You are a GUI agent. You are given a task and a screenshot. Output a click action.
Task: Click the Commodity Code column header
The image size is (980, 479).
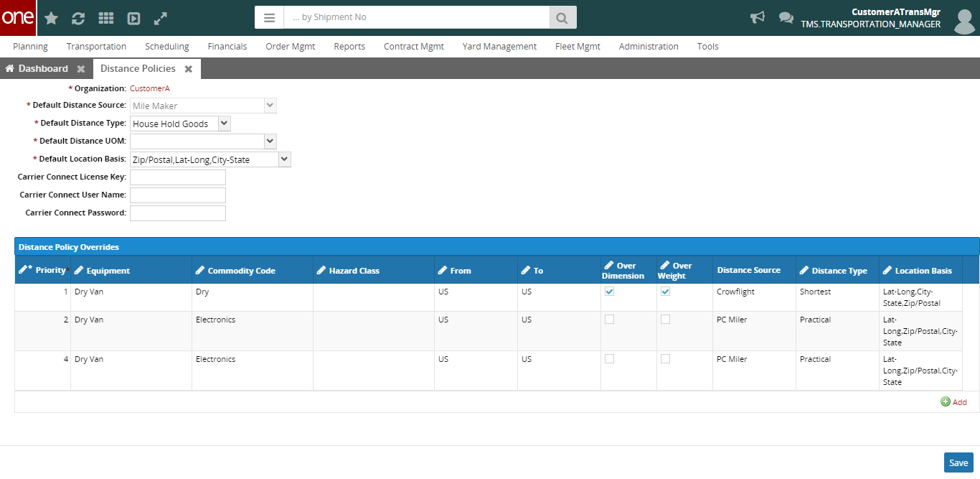tap(253, 270)
